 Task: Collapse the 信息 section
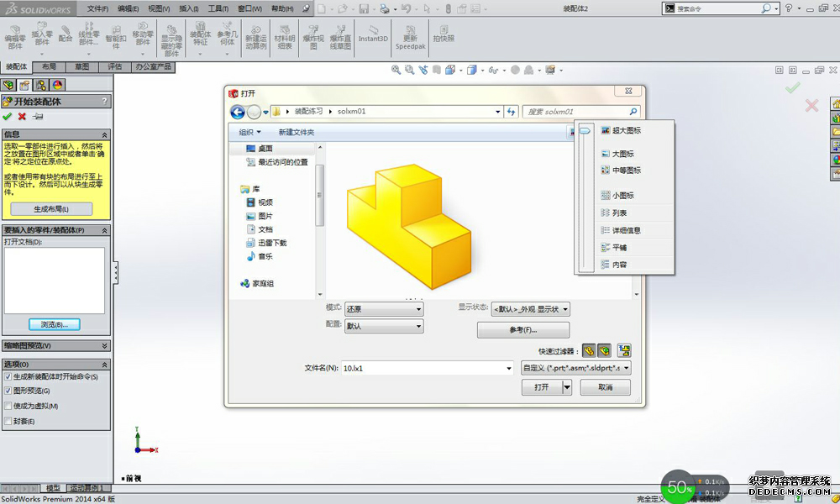[104, 134]
